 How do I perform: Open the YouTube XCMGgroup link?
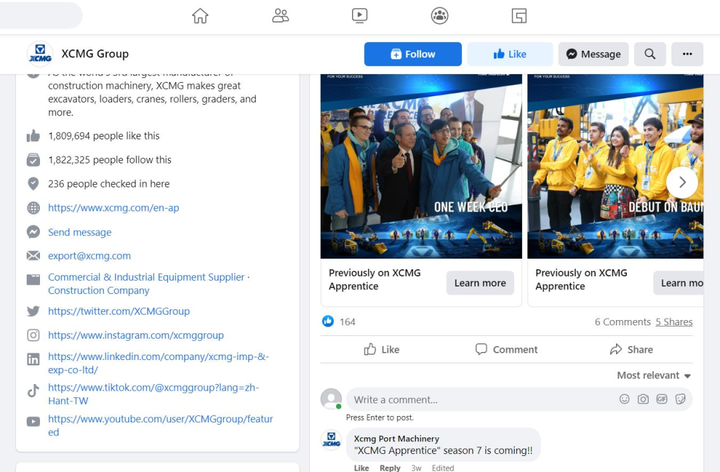pos(160,425)
